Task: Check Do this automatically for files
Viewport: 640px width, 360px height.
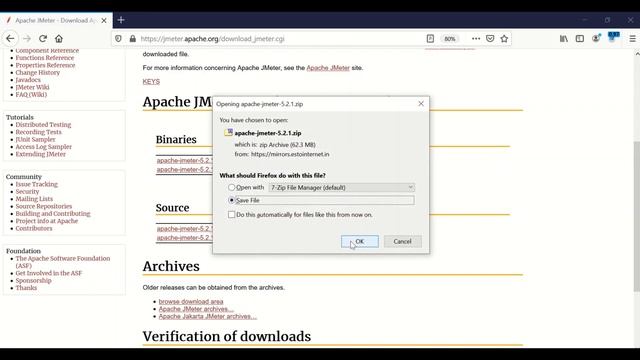Action: (x=231, y=214)
